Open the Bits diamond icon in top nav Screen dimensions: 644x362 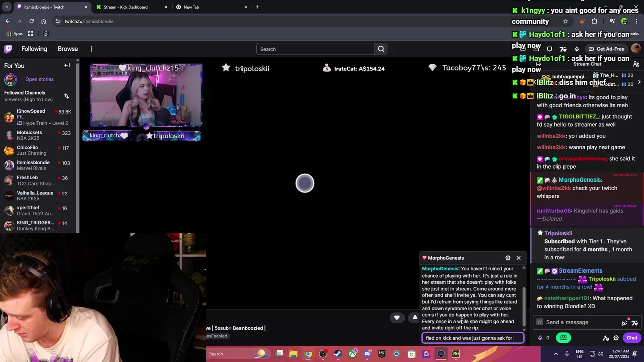coord(576,49)
